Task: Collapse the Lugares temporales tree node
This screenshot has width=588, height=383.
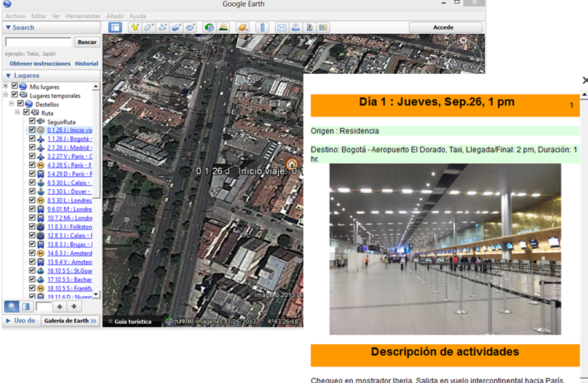Action: click(x=6, y=95)
